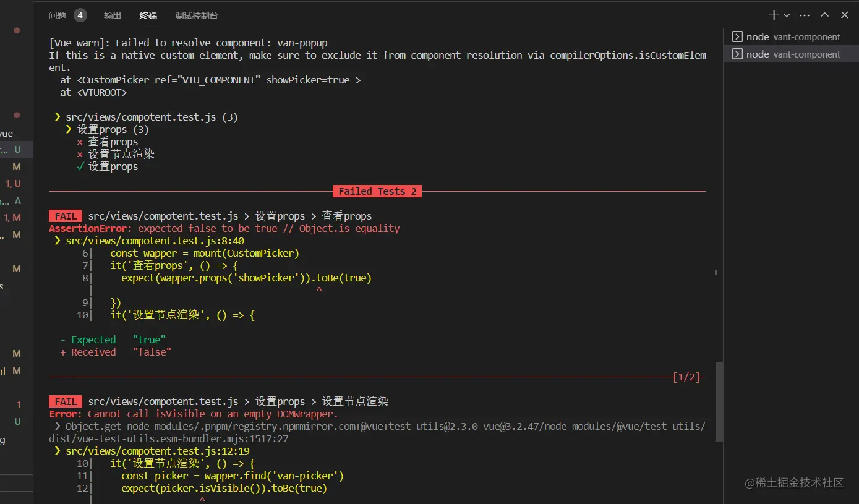Click the Failed Tests 2 banner
Viewport: 859px width, 504px height.
377,191
